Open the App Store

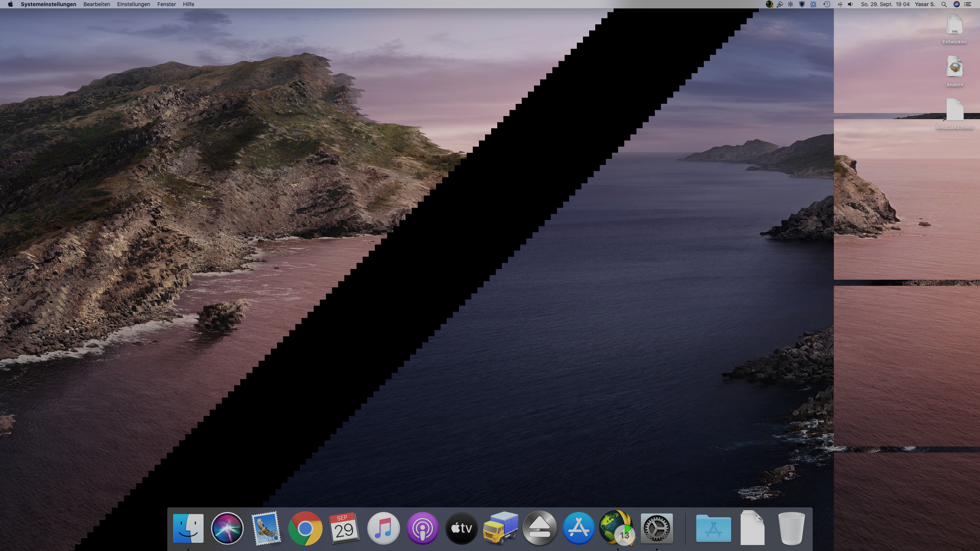pyautogui.click(x=578, y=528)
